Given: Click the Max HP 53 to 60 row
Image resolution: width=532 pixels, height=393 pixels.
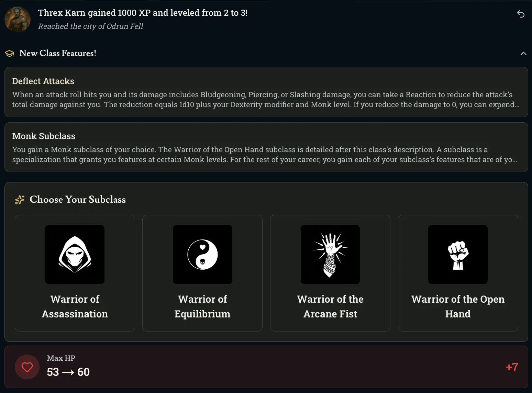Looking at the screenshot, I should 266,367.
